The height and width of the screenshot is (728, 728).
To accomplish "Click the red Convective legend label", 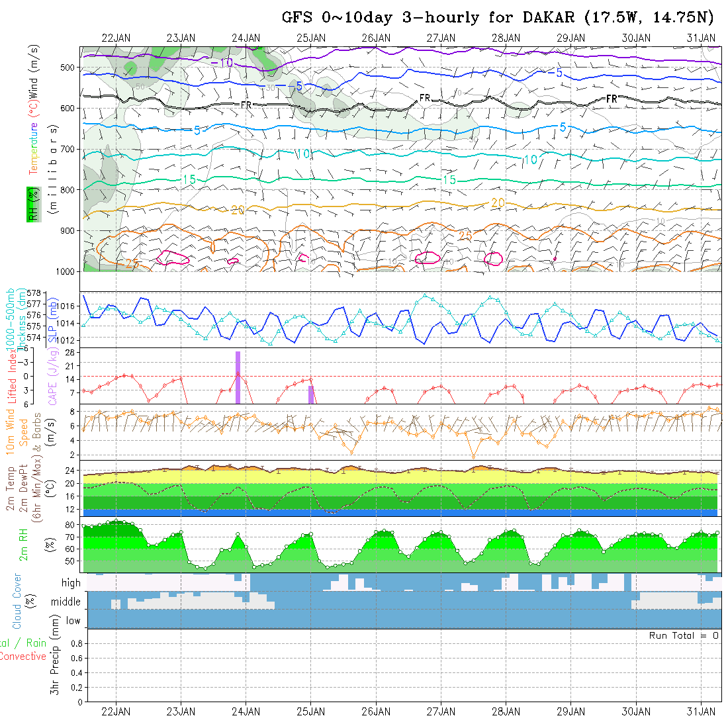I will coord(23,657).
